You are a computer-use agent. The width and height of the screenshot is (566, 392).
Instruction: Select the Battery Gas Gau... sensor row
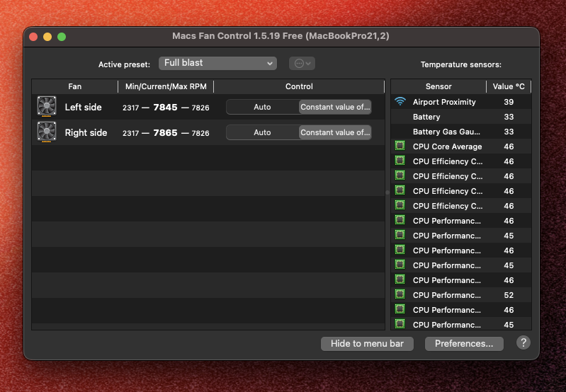(461, 132)
